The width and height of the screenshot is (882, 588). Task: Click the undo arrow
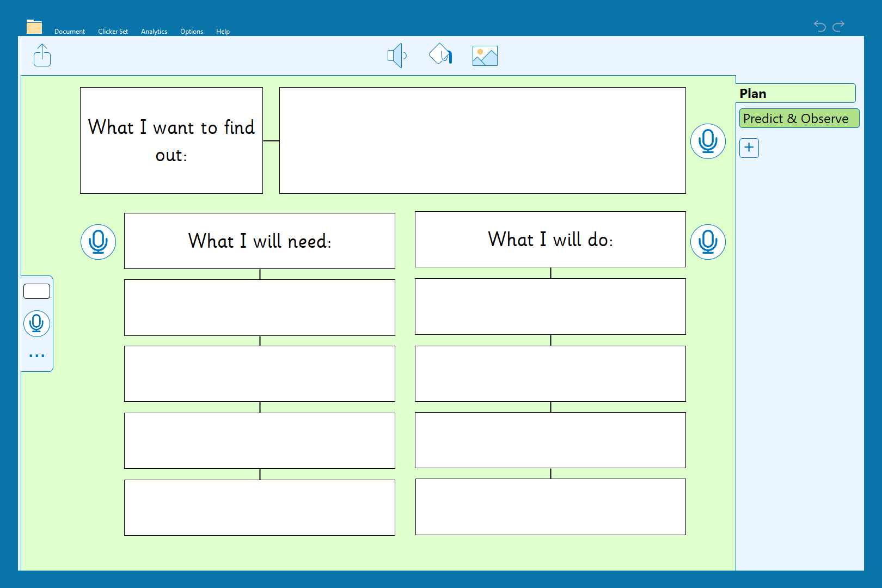tap(819, 26)
